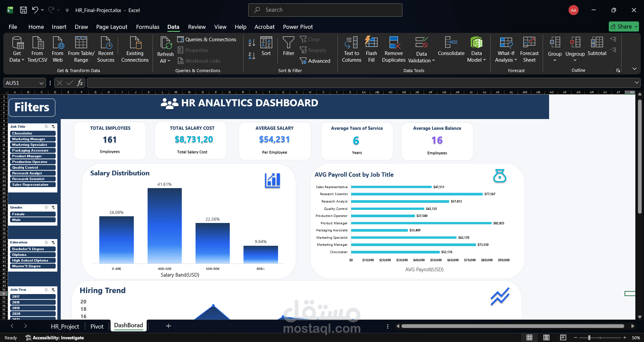Open From Table/Range tool
The width and height of the screenshot is (644, 342).
pyautogui.click(x=81, y=49)
